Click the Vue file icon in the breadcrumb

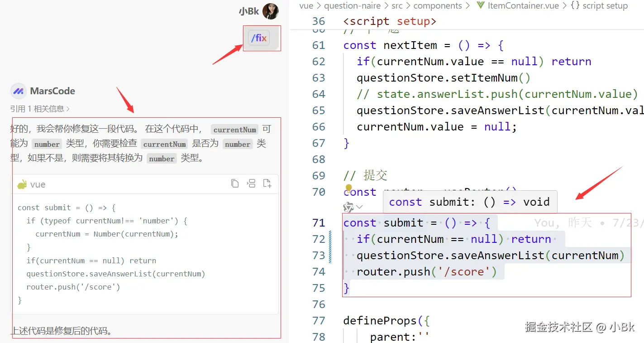(x=480, y=6)
